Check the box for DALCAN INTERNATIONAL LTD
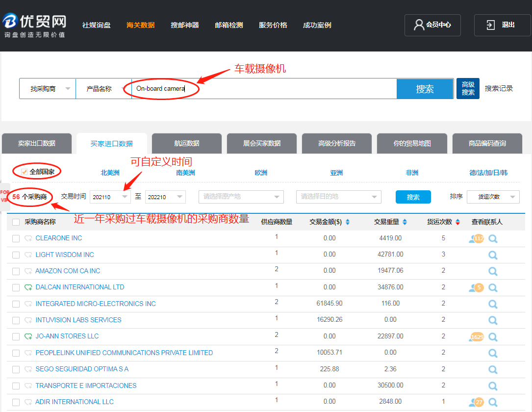532x412 pixels. 16,288
